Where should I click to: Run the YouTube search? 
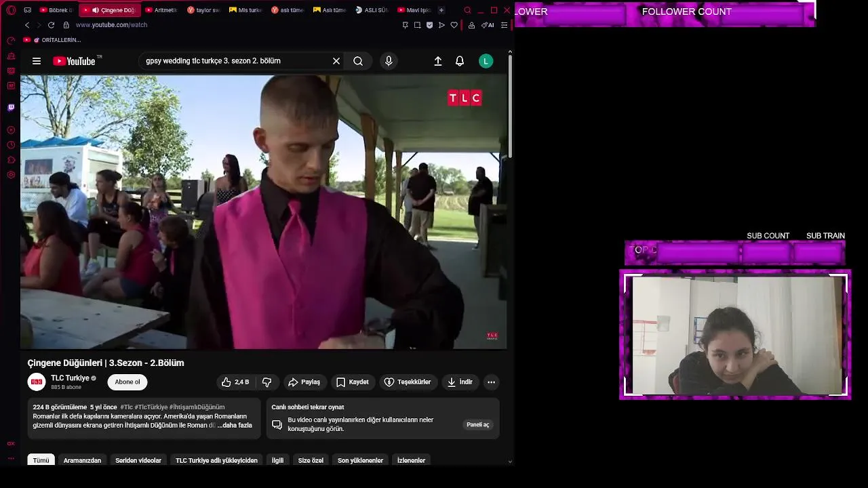click(358, 61)
